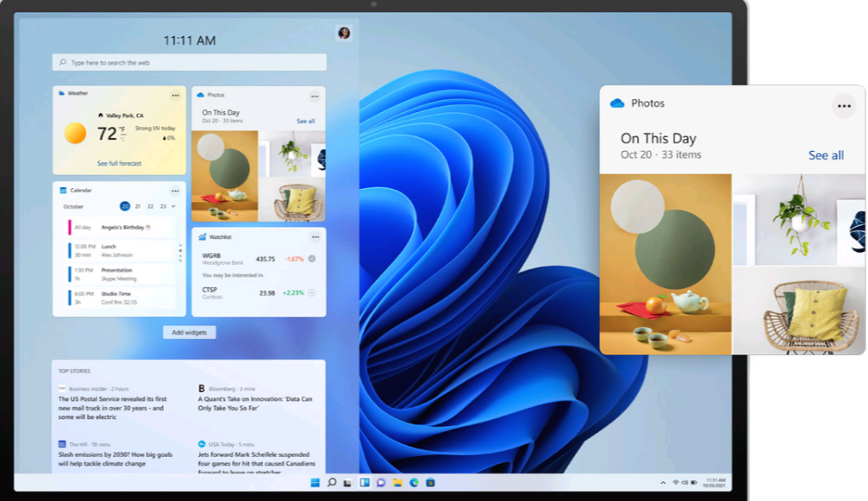Click the Wi-Fi network tray icon
Image resolution: width=868 pixels, height=501 pixels.
pos(676,483)
